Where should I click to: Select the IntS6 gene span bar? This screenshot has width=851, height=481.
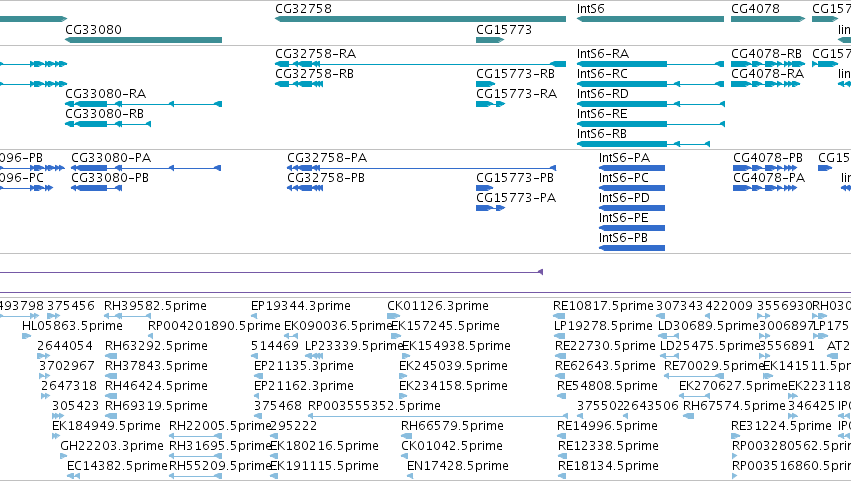click(x=650, y=19)
